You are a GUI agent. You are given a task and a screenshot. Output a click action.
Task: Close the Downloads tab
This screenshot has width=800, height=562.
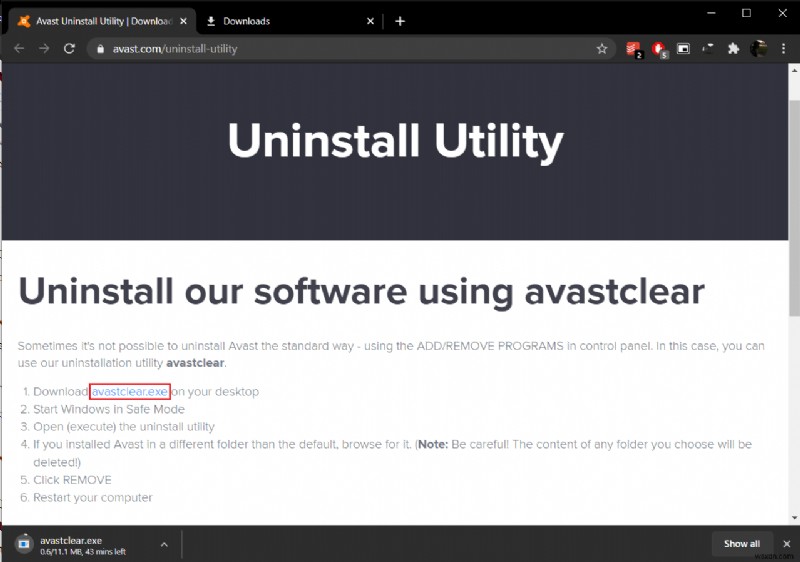[x=370, y=21]
